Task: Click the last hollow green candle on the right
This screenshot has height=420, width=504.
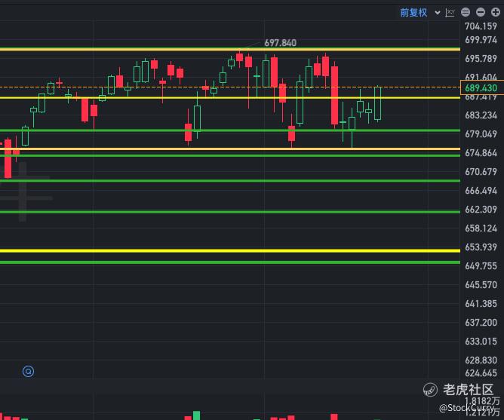Action: [x=378, y=103]
